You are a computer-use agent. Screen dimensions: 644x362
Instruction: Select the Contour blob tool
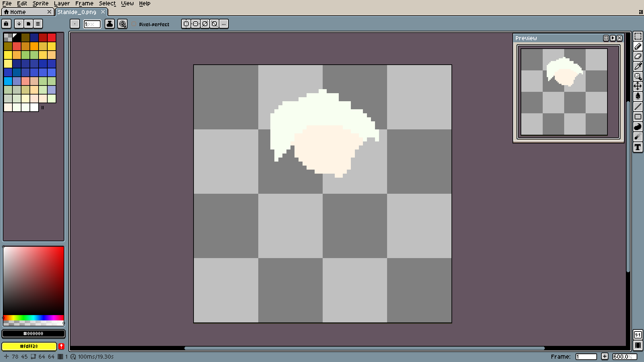[x=638, y=127]
